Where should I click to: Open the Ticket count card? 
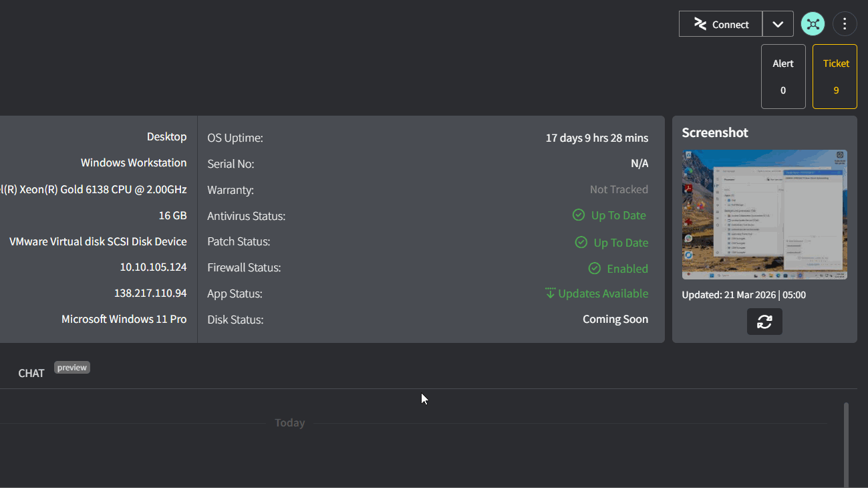[835, 76]
